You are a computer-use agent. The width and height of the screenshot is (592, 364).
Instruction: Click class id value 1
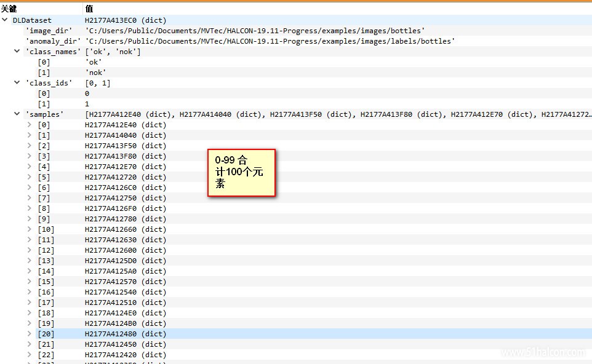pyautogui.click(x=87, y=104)
